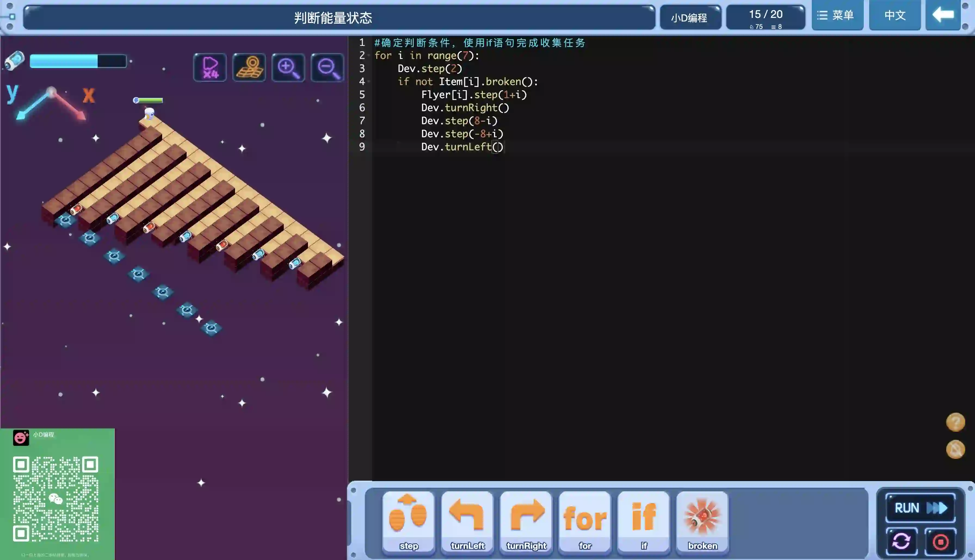
Task: Open the level selector showing 15 / 20
Action: [765, 18]
